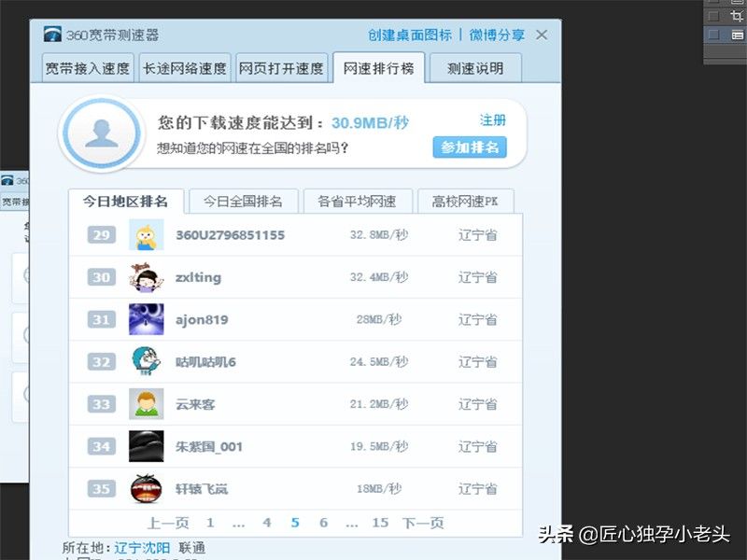Click 创建桌面图标 link

point(410,35)
